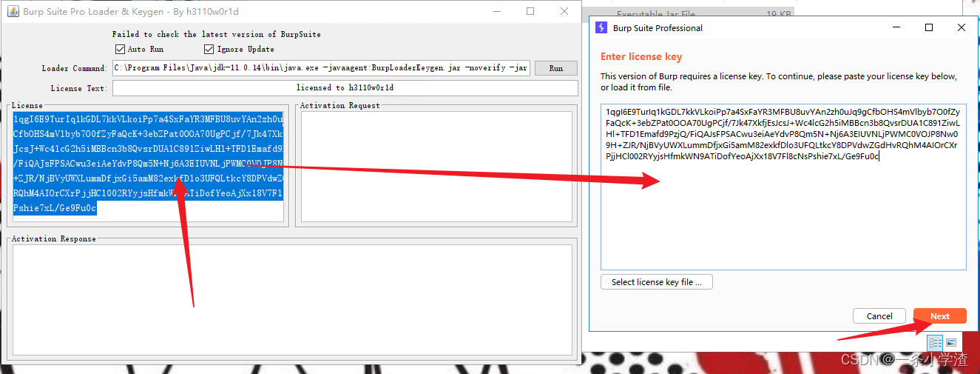
Task: Click the Cancel button
Action: [879, 316]
